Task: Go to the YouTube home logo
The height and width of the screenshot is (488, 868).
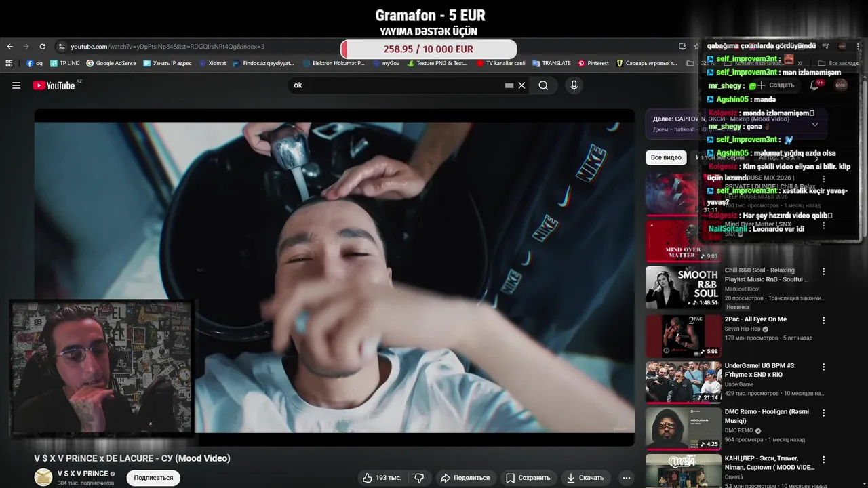Action: (x=54, y=85)
